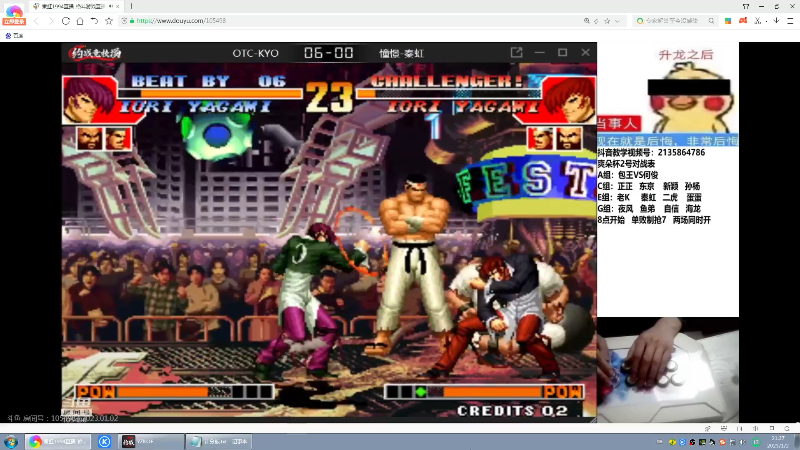
Task: Click the game window maximize icon
Action: point(562,53)
